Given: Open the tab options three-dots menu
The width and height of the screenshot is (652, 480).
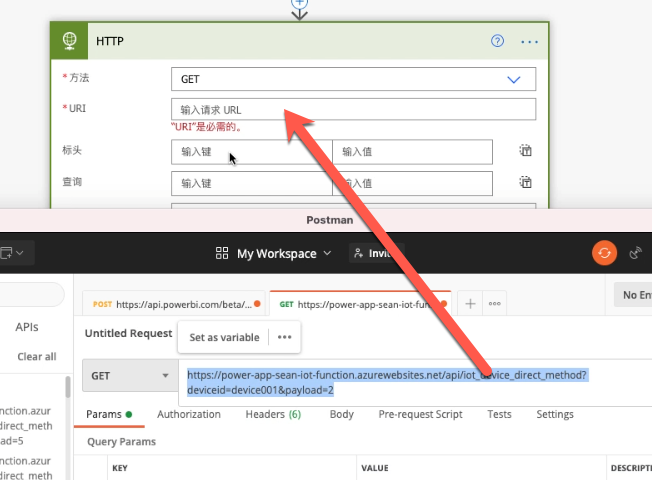Looking at the screenshot, I should [494, 304].
